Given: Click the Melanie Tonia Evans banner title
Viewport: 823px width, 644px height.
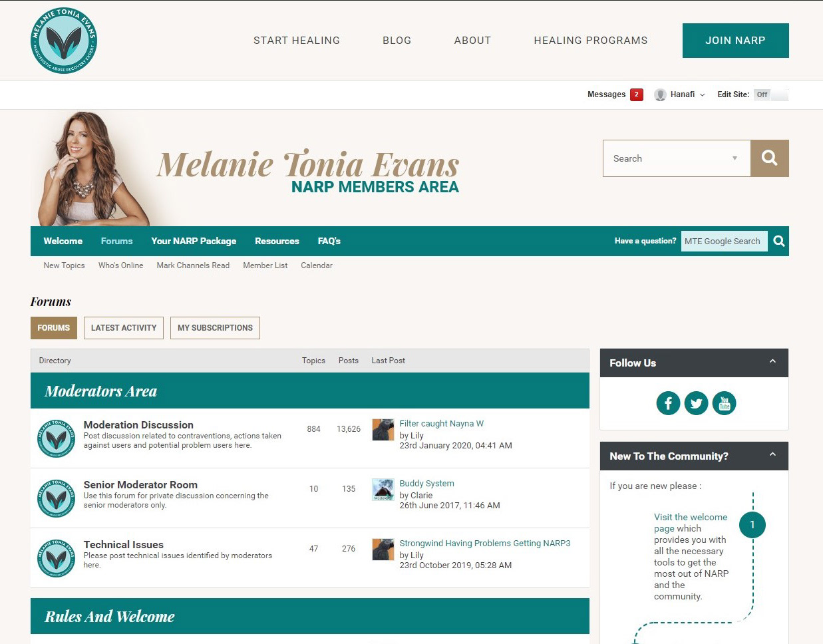Looking at the screenshot, I should pyautogui.click(x=308, y=164).
